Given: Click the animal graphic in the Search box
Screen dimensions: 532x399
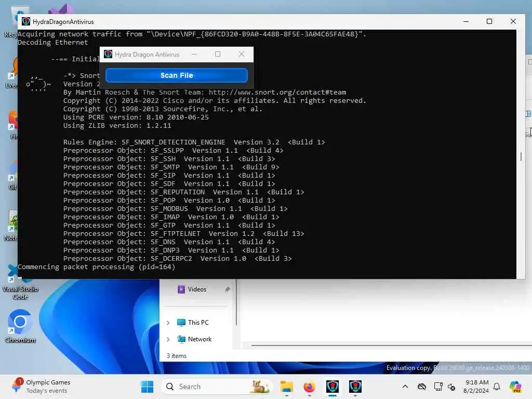Looking at the screenshot, I should click(260, 387).
